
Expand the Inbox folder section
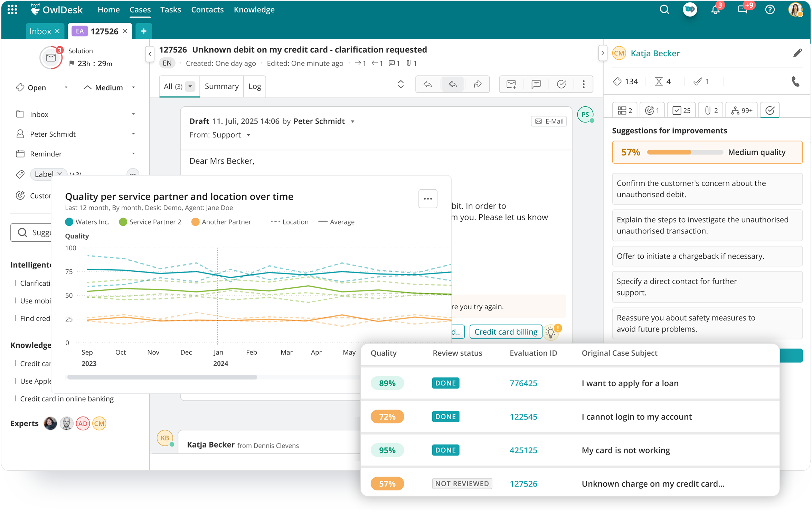134,114
